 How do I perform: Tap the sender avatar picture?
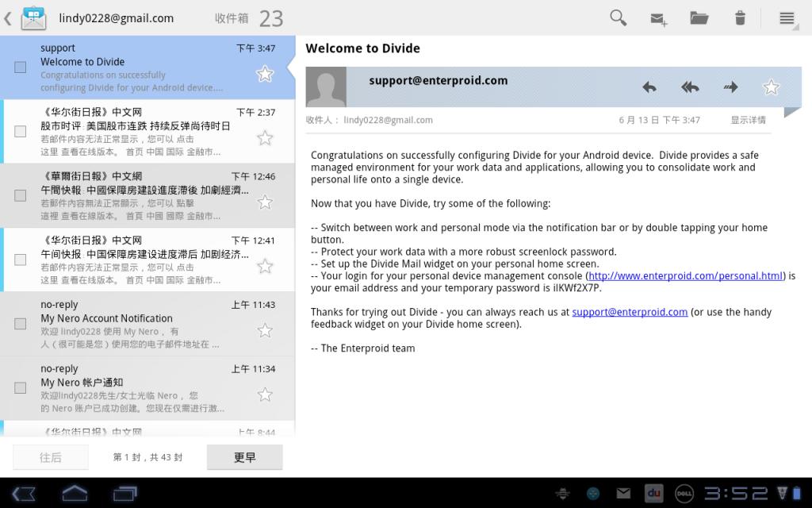click(x=326, y=87)
